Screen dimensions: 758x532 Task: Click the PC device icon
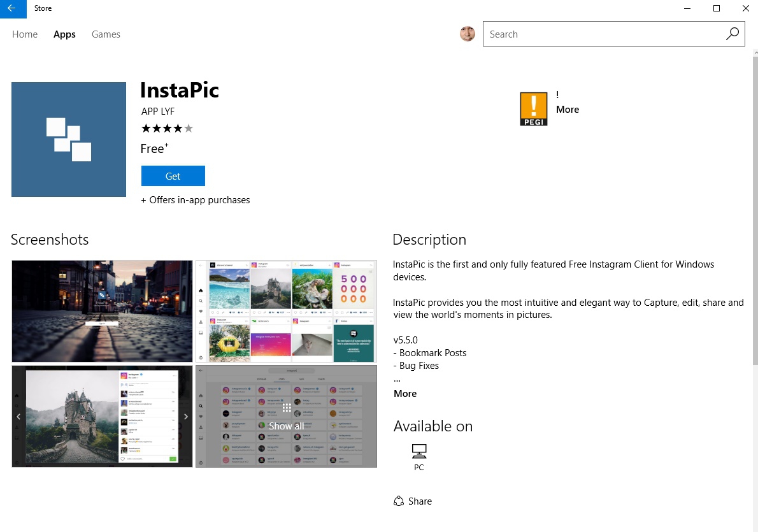coord(418,452)
